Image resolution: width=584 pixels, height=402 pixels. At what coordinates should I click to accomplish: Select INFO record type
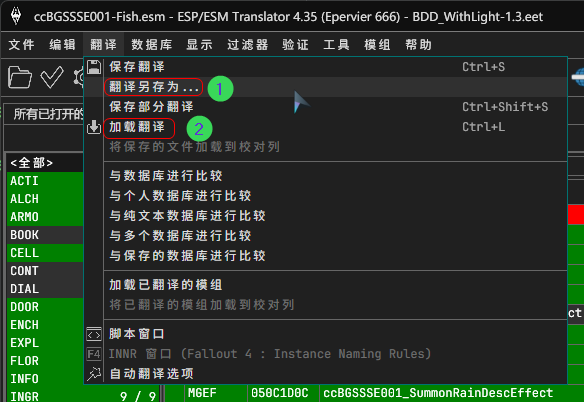coord(45,379)
